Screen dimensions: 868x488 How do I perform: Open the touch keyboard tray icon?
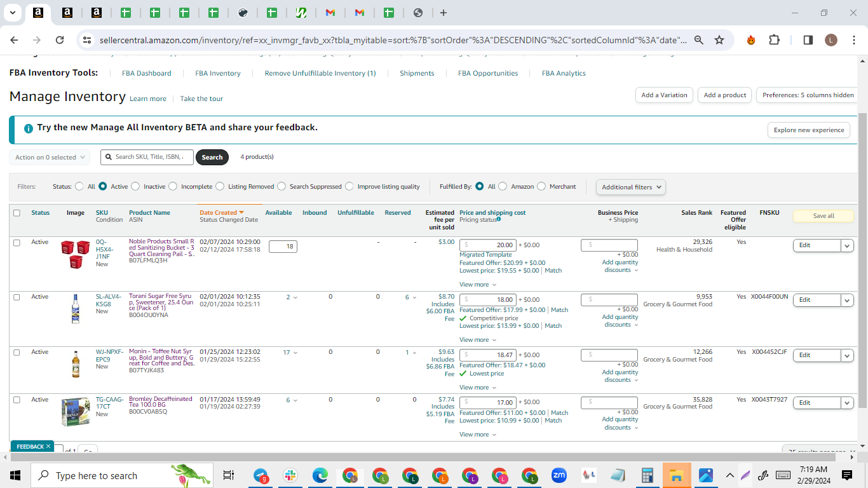[784, 475]
